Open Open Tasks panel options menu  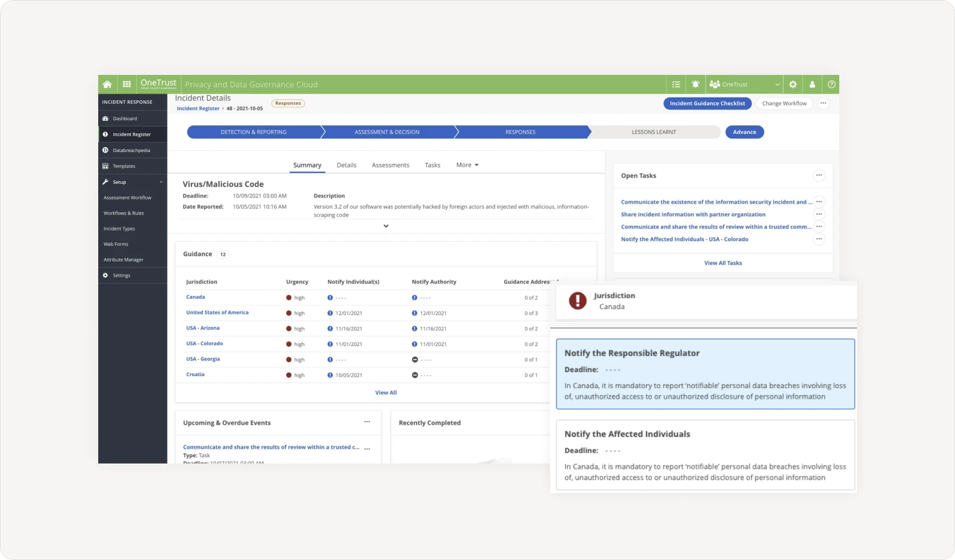click(x=819, y=175)
